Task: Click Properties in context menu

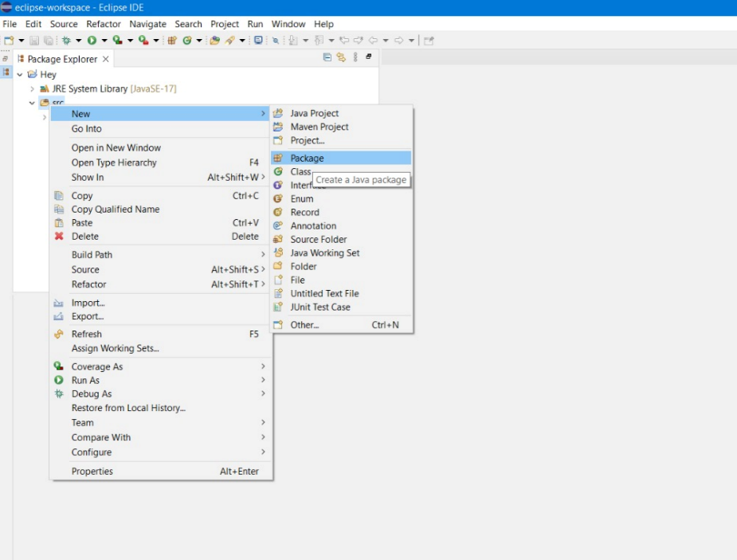Action: pos(160,472)
